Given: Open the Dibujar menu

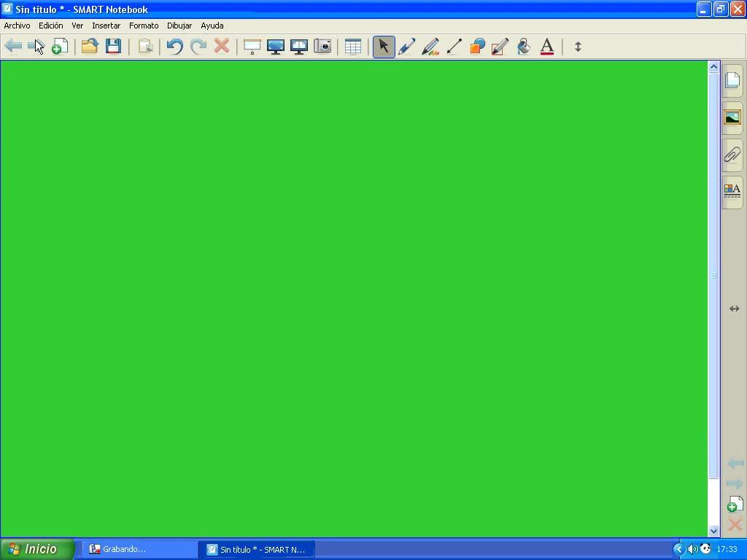Looking at the screenshot, I should pyautogui.click(x=179, y=26).
